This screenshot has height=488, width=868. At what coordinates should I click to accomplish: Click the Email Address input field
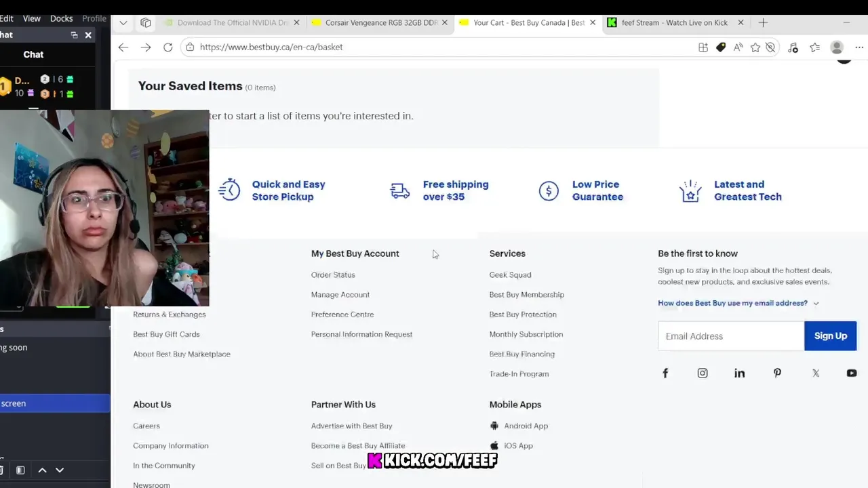(730, 336)
